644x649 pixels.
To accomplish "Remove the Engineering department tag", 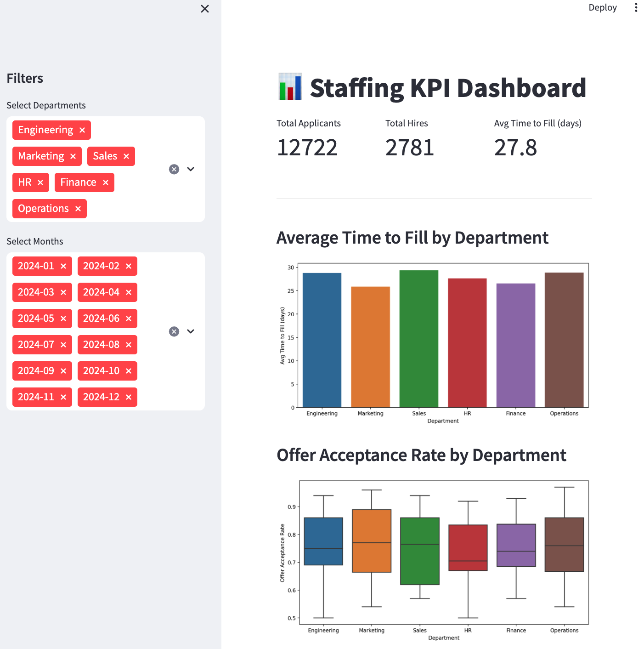I will click(82, 130).
